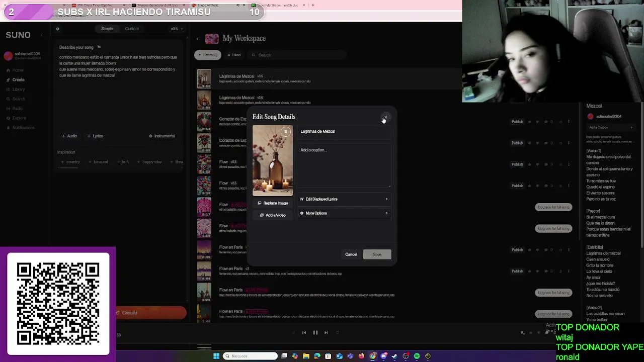
Task: Cancel editing song details
Action: [351, 254]
